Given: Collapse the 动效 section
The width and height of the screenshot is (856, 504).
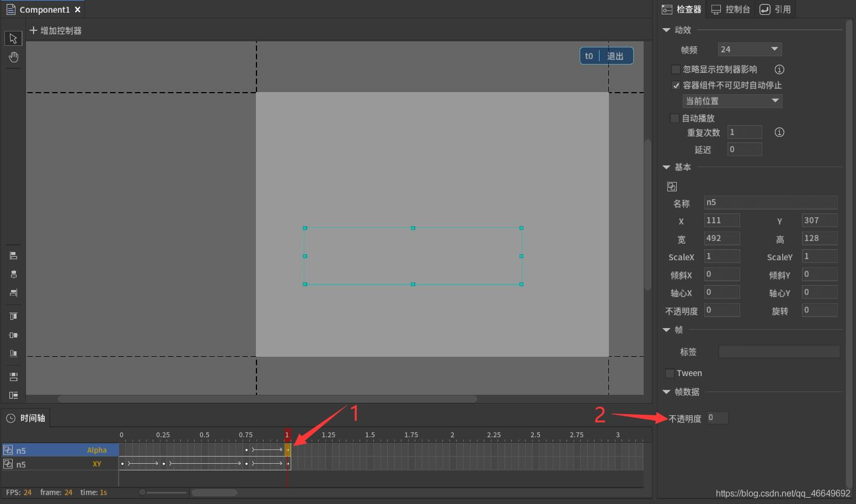Looking at the screenshot, I should point(666,30).
